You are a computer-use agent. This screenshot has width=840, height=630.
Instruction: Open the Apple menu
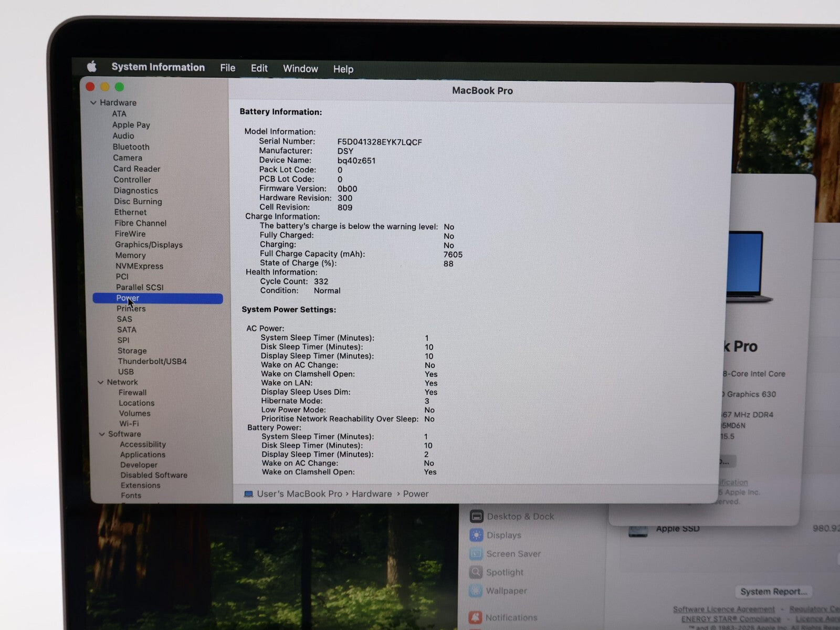point(92,66)
